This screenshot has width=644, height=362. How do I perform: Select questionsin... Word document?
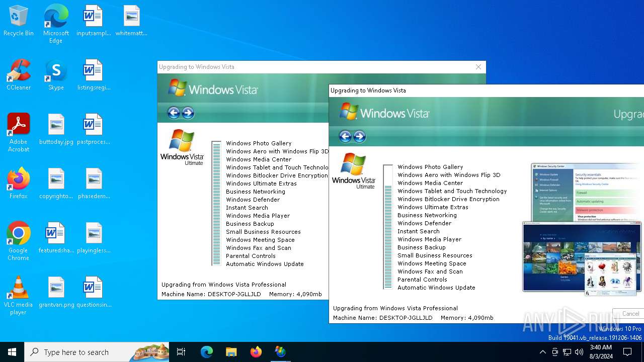click(x=94, y=293)
